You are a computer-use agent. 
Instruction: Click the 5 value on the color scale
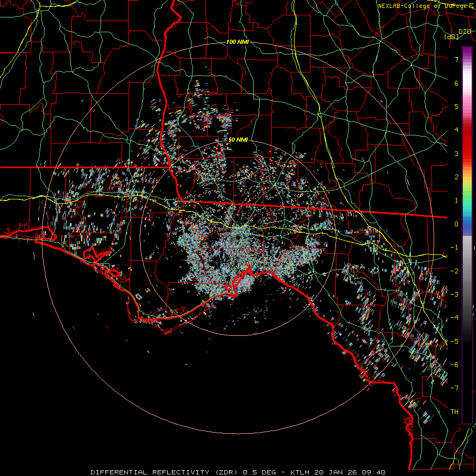coord(456,106)
